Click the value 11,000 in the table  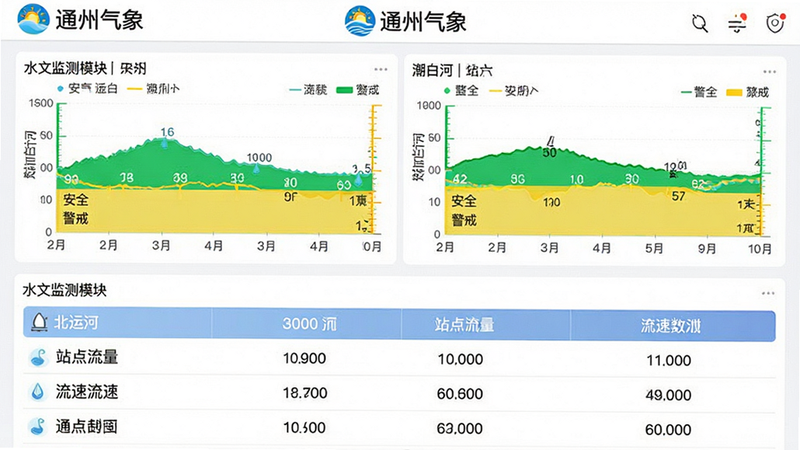tap(669, 361)
